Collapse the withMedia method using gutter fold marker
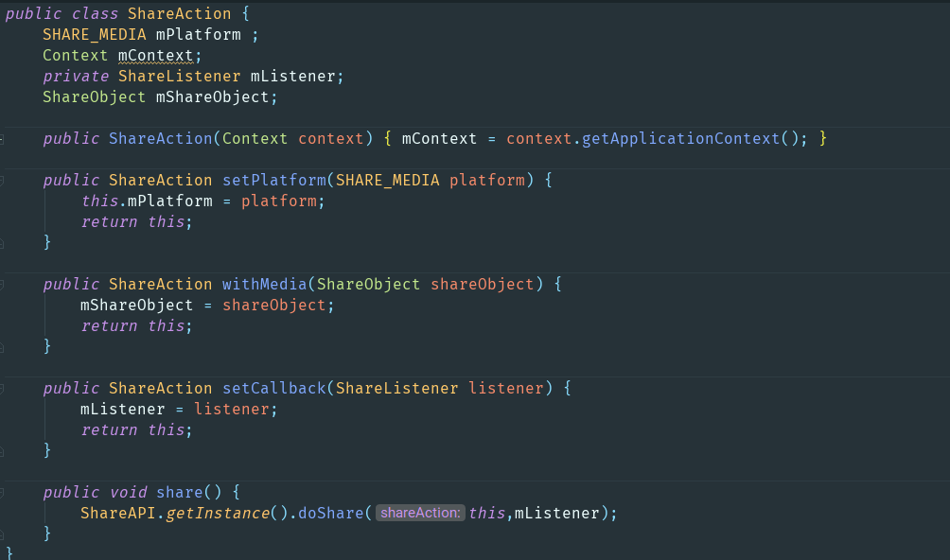Screen dimensions: 950x560 click(x=2, y=285)
